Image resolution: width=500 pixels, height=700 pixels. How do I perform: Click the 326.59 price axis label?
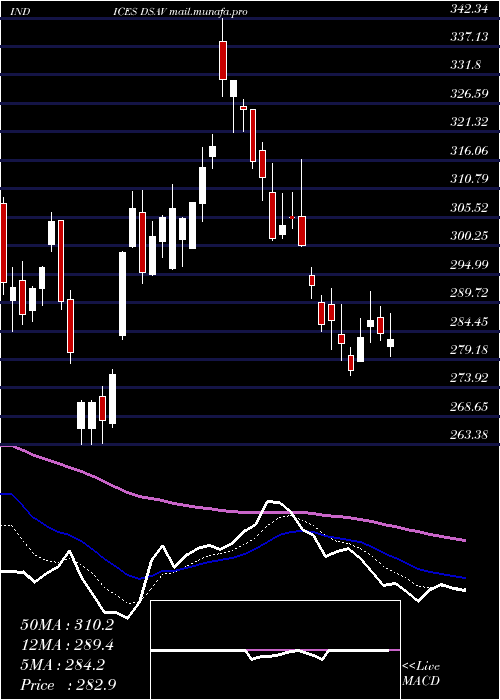tap(469, 94)
